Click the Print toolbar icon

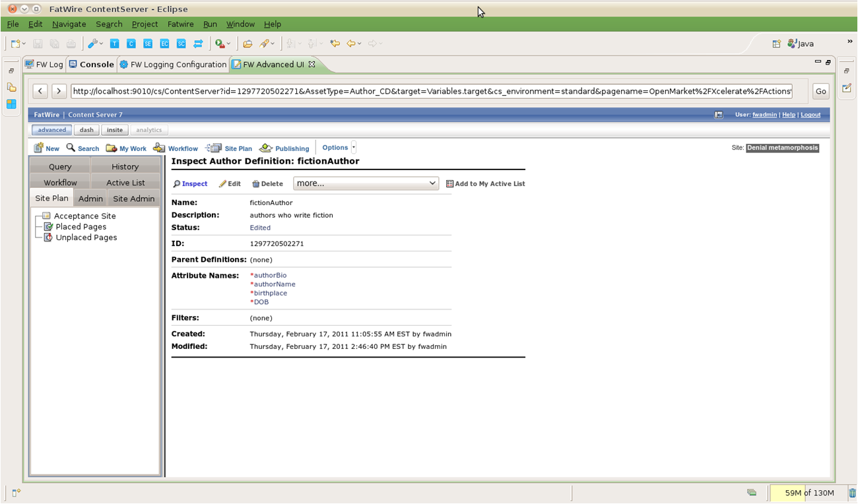pos(71,44)
